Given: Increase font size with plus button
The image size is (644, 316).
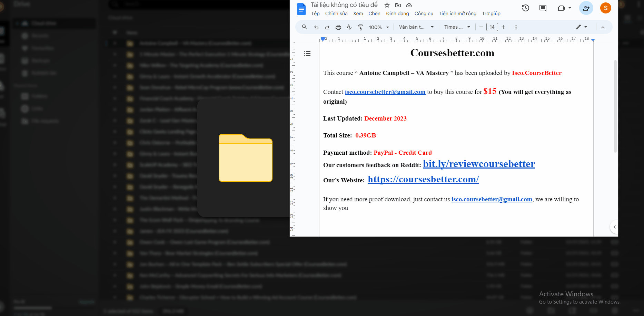Looking at the screenshot, I should click(503, 27).
